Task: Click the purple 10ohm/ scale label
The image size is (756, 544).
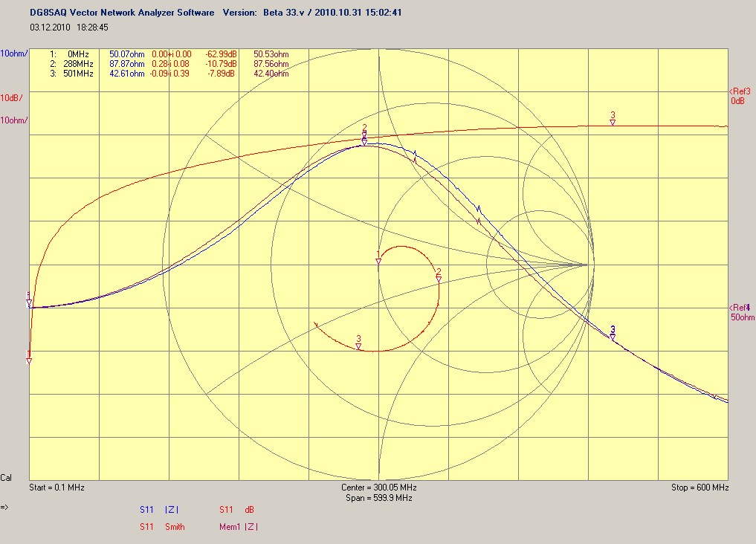Action: (14, 120)
